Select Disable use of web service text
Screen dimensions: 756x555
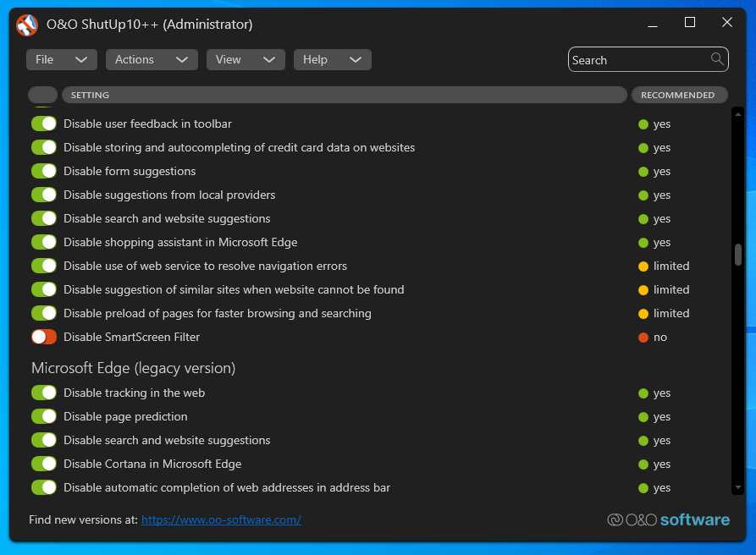click(x=206, y=266)
